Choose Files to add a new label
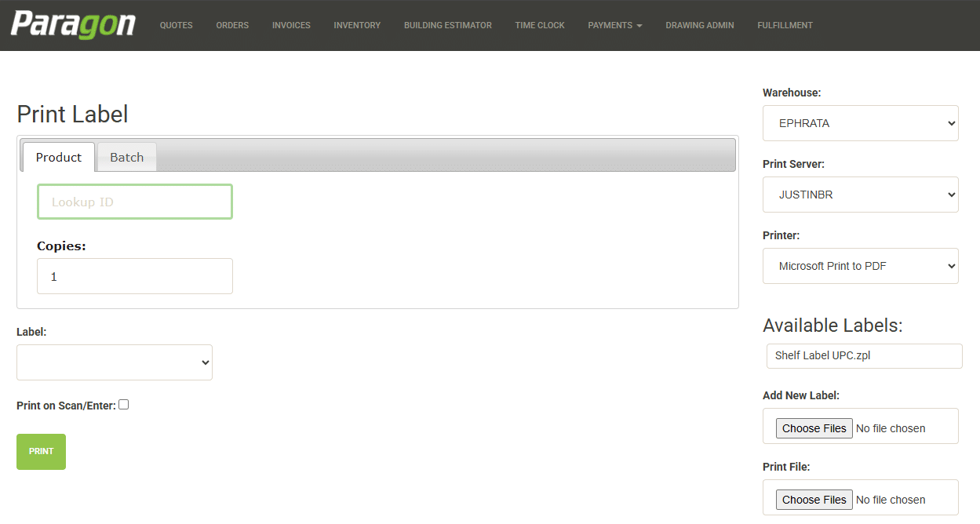Viewport: 980px width, 524px height. click(814, 428)
